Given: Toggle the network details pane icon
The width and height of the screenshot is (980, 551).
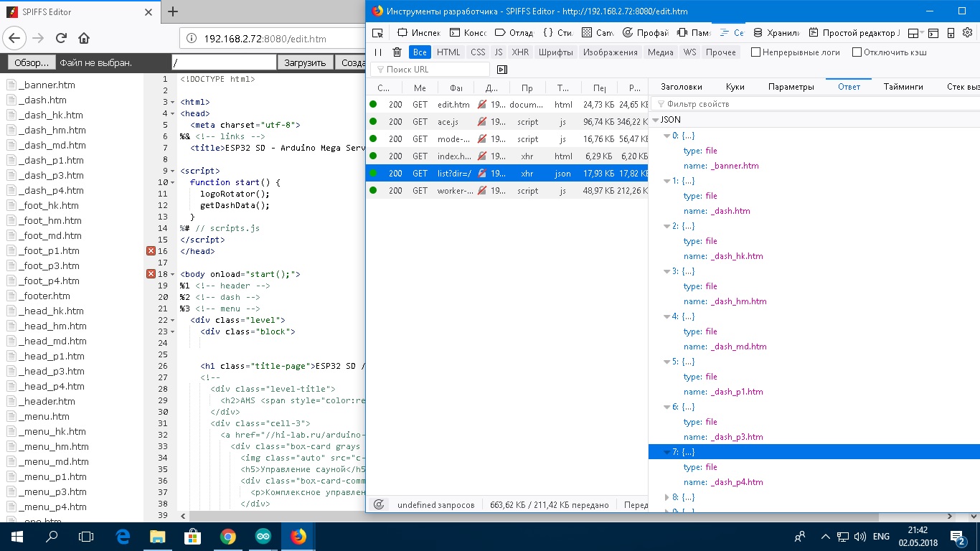Looking at the screenshot, I should [x=502, y=70].
